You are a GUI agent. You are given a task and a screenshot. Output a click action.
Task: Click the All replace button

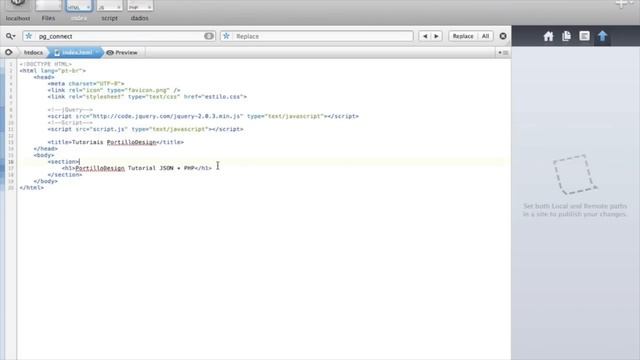pos(485,36)
